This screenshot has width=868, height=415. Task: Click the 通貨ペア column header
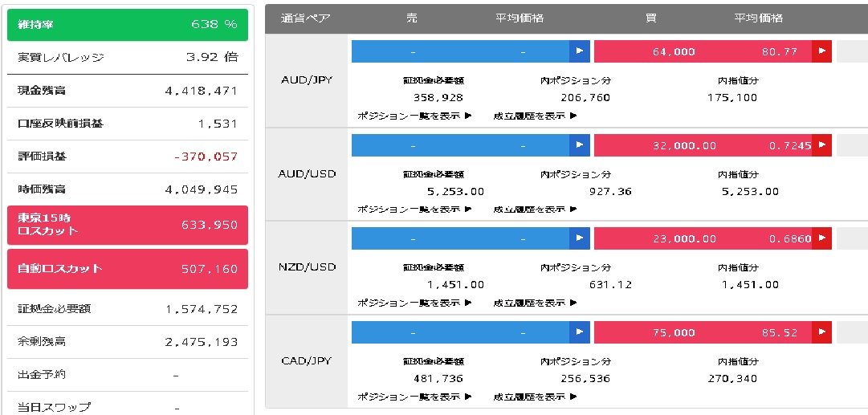(x=306, y=18)
